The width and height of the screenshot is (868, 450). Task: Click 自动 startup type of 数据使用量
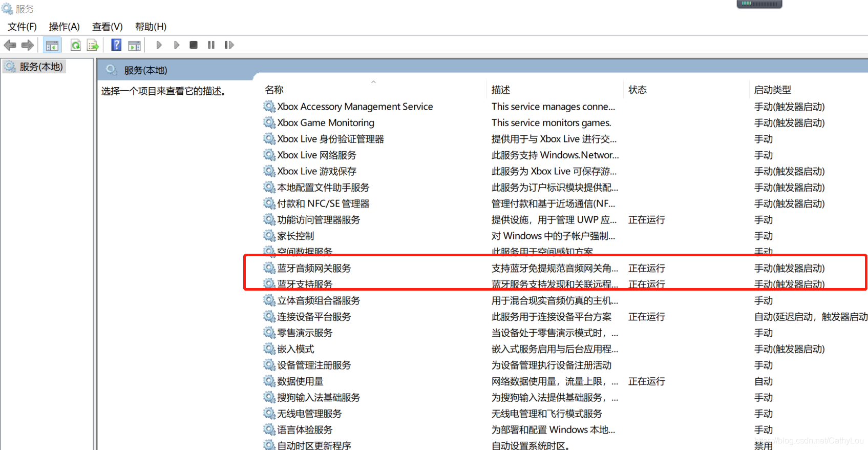coord(764,381)
